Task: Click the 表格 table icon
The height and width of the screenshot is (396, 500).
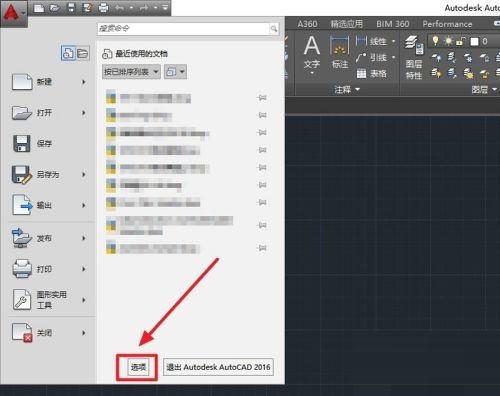Action: click(361, 73)
